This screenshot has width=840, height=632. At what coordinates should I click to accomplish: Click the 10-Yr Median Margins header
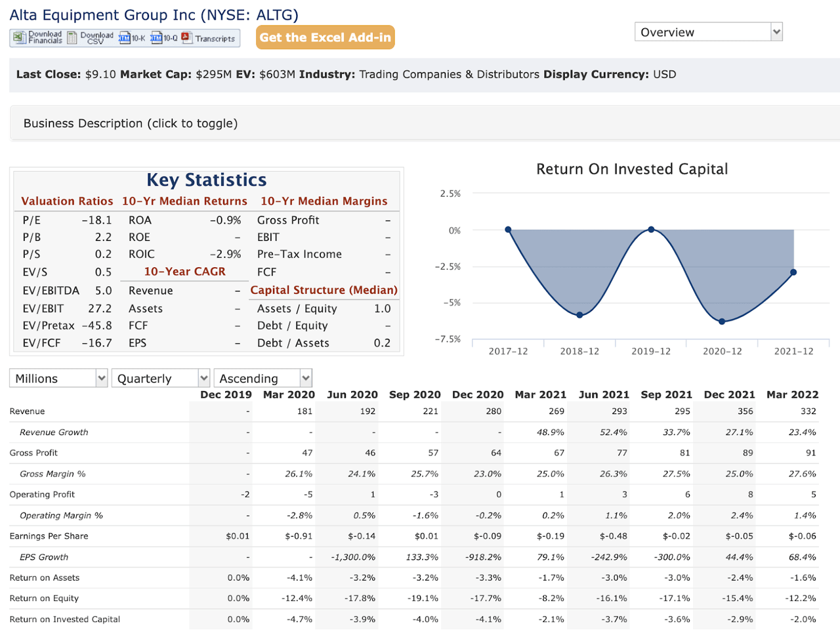(x=324, y=201)
